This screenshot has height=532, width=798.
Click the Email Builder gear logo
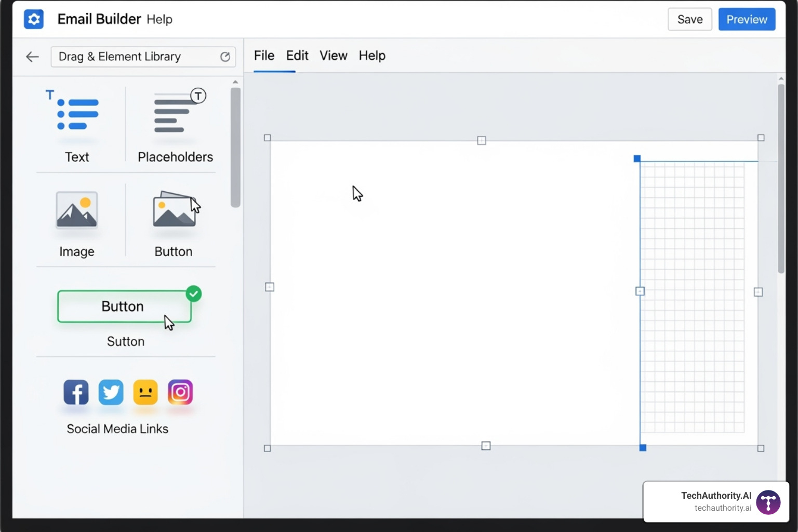tap(34, 19)
